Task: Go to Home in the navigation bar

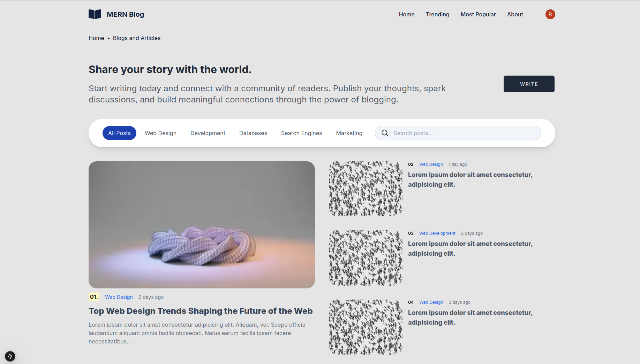Action: [x=407, y=14]
